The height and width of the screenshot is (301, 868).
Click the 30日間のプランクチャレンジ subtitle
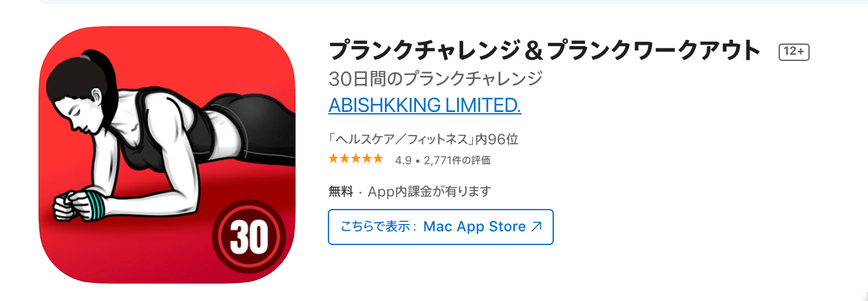pyautogui.click(x=436, y=79)
